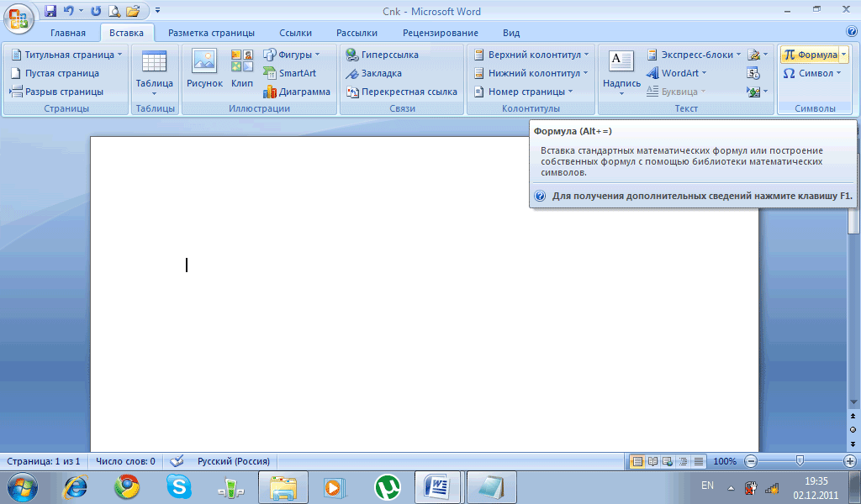Insert a cross-reference with Перекрестная ссылка
Image resolution: width=861 pixels, height=504 pixels.
click(x=401, y=92)
